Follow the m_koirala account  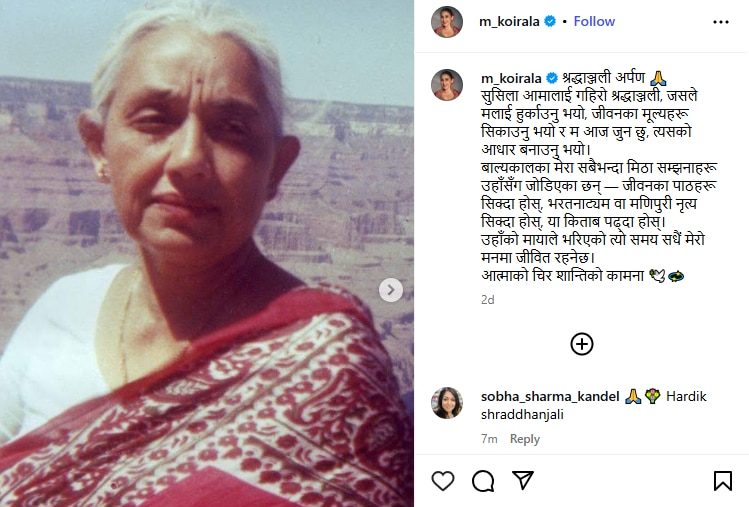click(x=594, y=22)
